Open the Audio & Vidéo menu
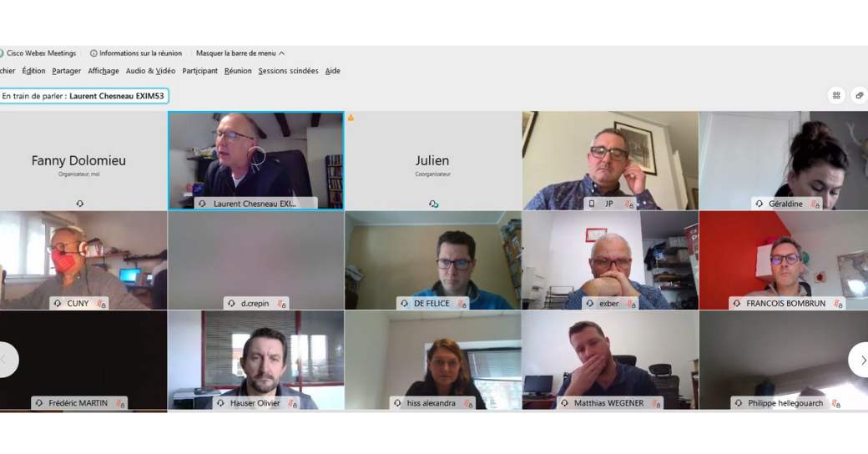 coord(150,71)
